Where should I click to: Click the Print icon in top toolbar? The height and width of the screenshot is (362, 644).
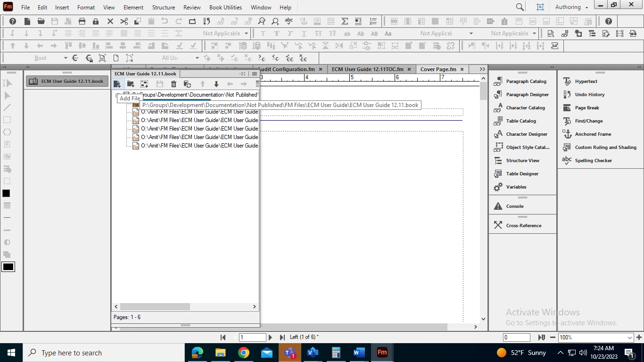82,21
